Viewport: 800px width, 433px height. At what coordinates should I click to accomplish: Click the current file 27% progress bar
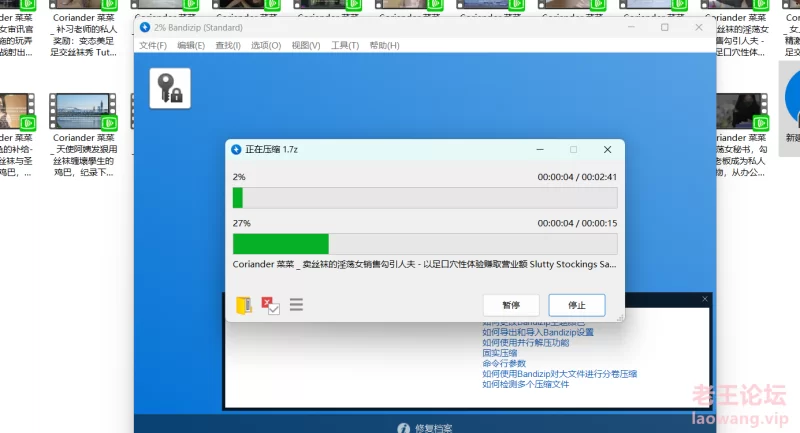[425, 244]
